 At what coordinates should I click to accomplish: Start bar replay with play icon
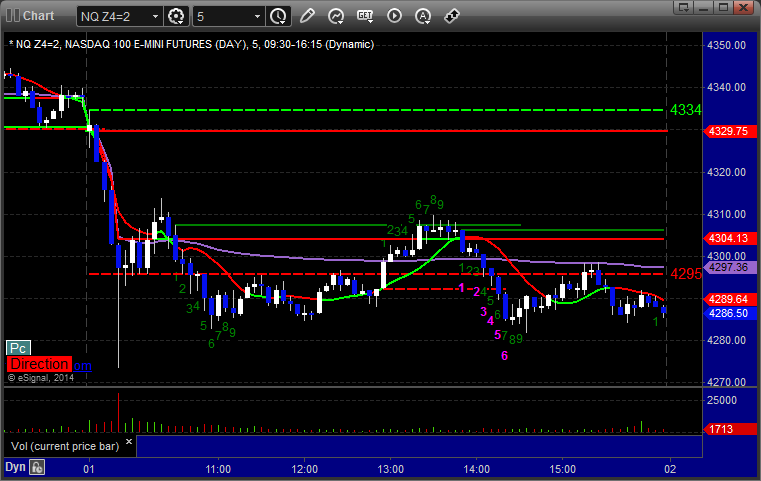pos(394,16)
